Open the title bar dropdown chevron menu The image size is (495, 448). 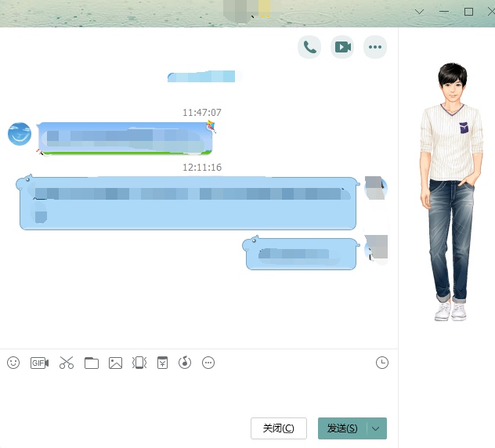tap(419, 12)
